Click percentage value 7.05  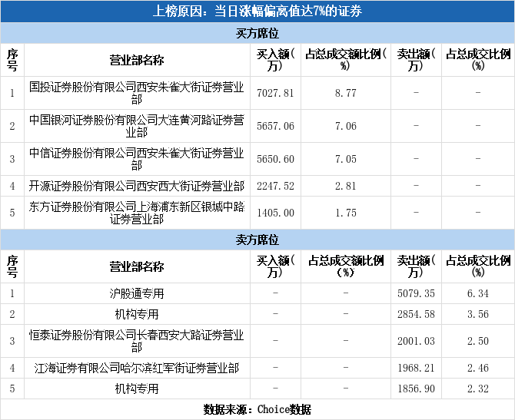pos(346,159)
